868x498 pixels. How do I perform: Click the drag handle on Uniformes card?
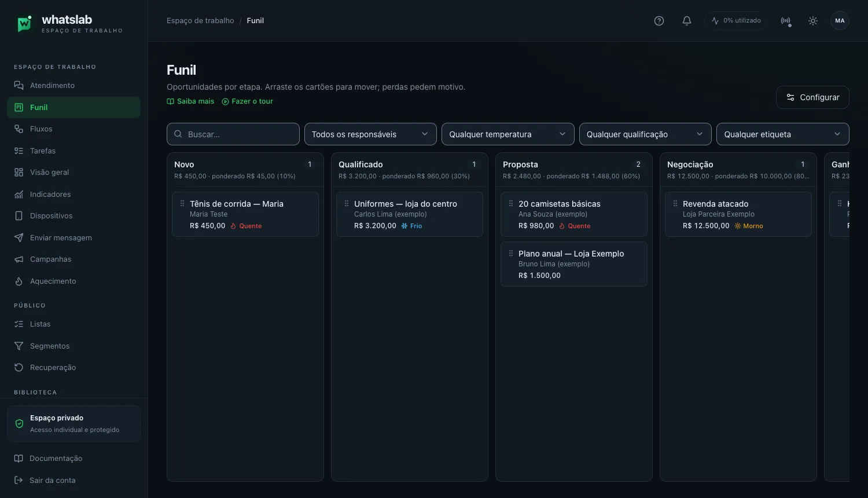(x=347, y=204)
